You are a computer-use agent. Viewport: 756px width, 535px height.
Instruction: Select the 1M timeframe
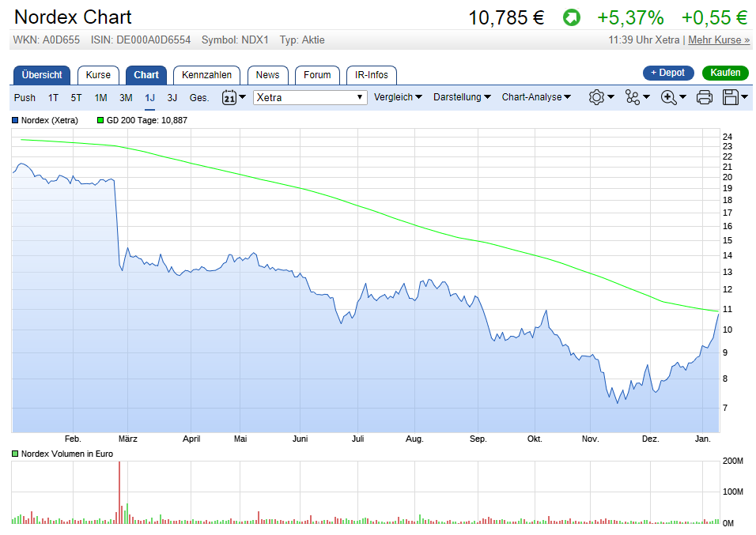[100, 98]
